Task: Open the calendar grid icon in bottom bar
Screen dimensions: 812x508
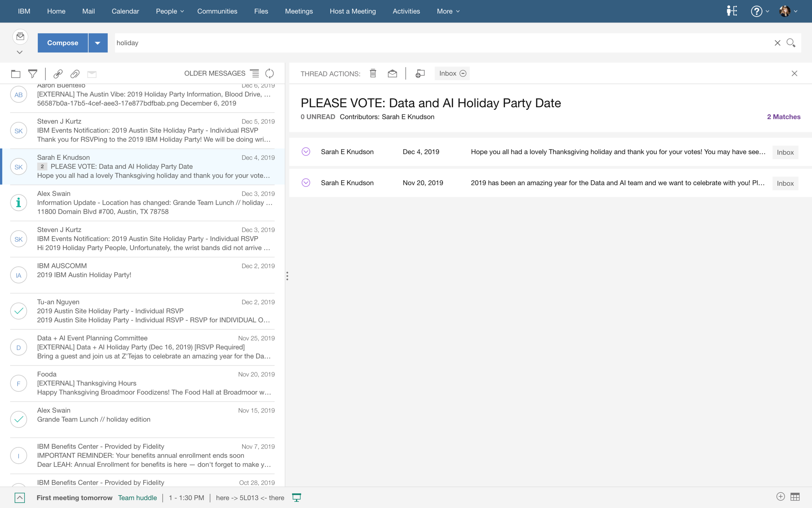Action: [795, 497]
